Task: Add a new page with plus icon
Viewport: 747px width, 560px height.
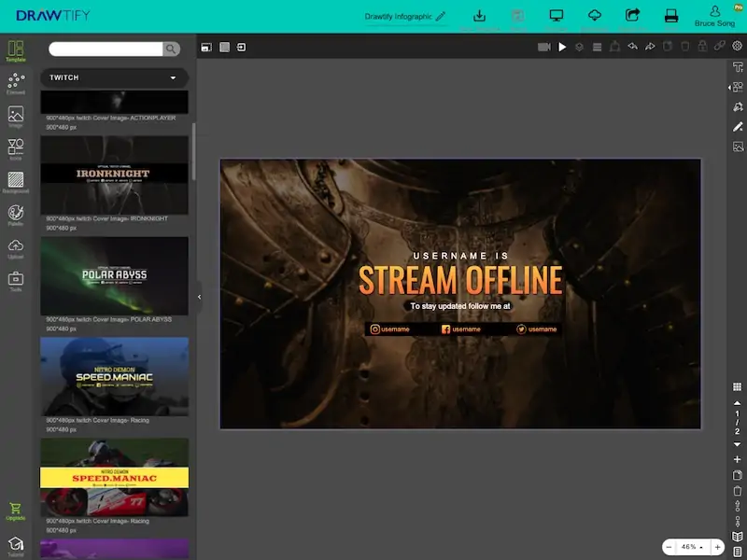Action: pyautogui.click(x=737, y=459)
